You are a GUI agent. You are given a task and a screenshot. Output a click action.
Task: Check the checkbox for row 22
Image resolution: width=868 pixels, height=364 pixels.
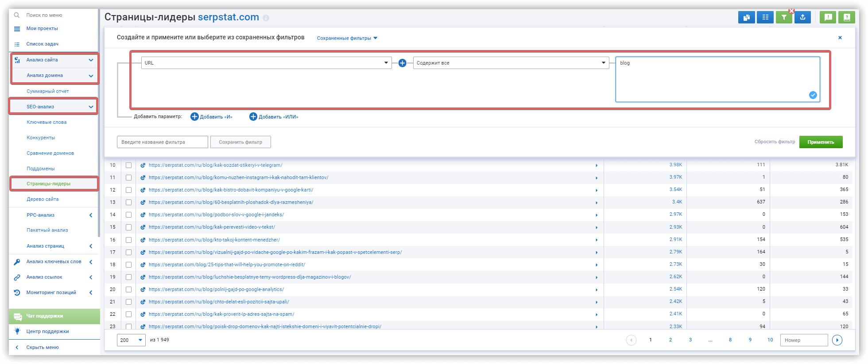128,314
